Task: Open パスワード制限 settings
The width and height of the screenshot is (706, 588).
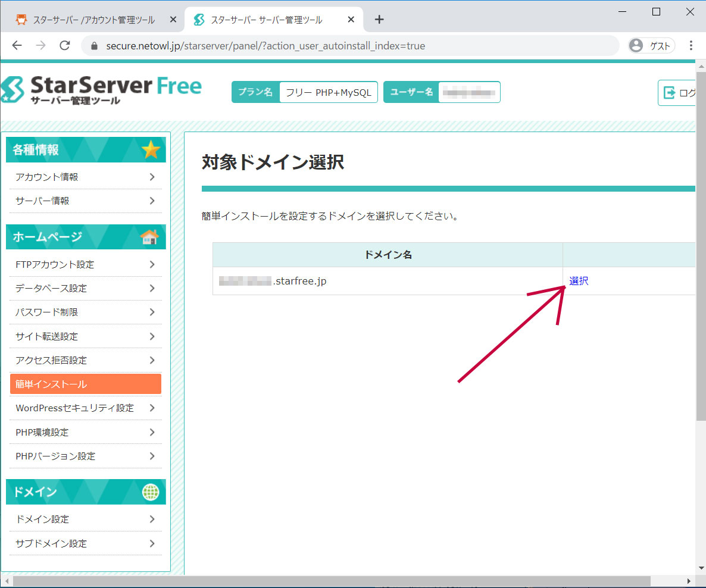Action: pos(86,312)
